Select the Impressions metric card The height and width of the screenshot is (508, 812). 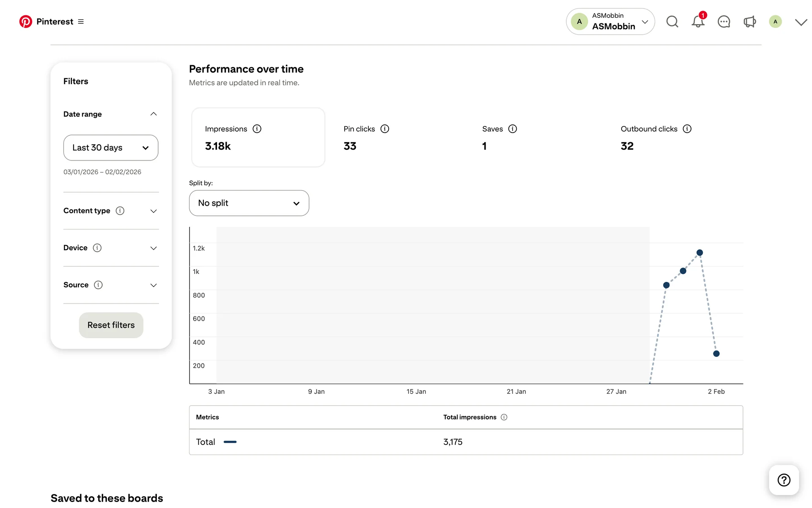point(258,138)
